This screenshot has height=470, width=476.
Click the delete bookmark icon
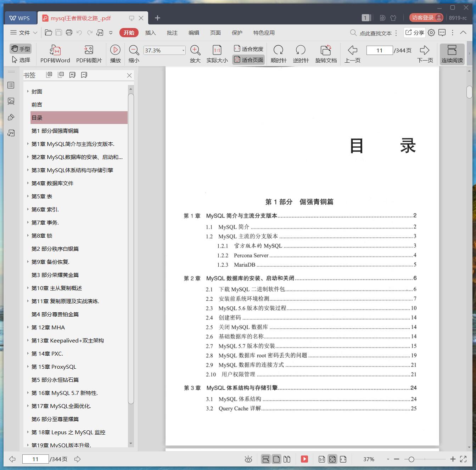tap(84, 75)
